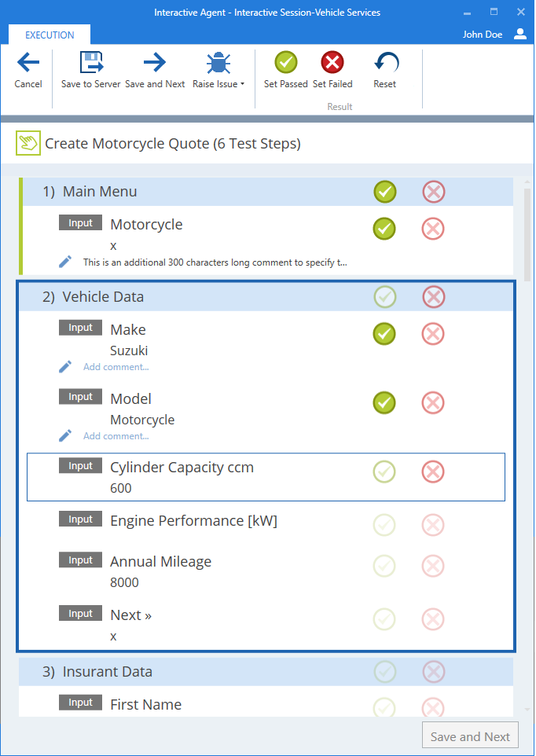Click the Set Failed red X icon

[332, 63]
